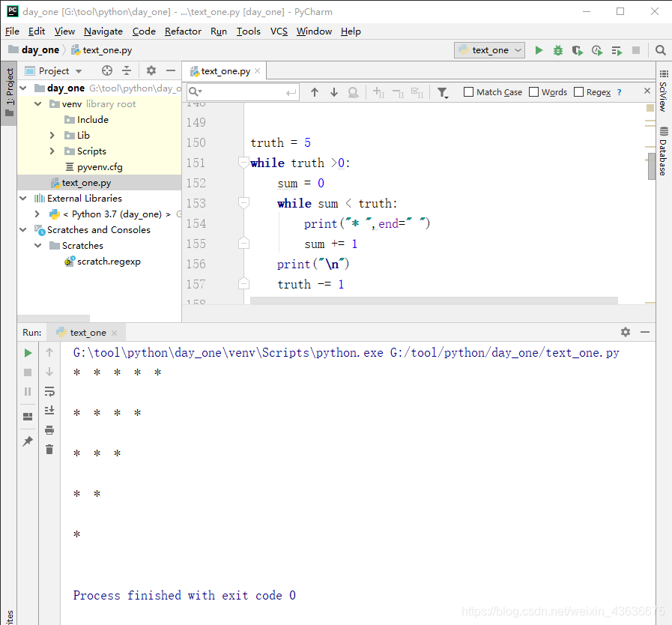672x625 pixels.
Task: Open the Refactor menu
Action: click(183, 31)
